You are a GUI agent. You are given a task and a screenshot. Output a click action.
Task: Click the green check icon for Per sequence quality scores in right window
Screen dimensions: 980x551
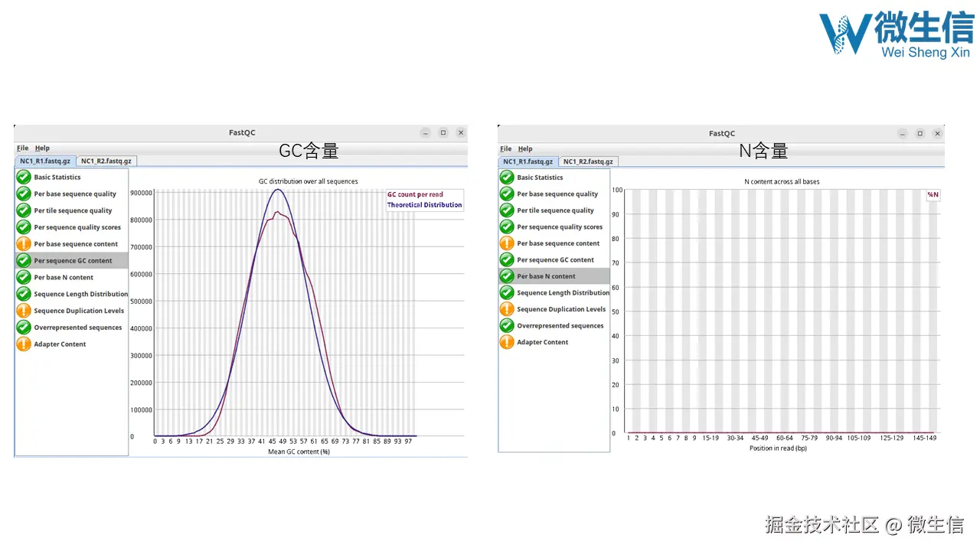(507, 227)
